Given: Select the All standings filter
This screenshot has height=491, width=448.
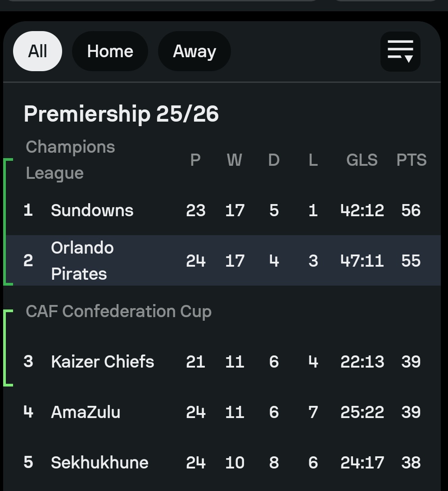Looking at the screenshot, I should (x=37, y=51).
